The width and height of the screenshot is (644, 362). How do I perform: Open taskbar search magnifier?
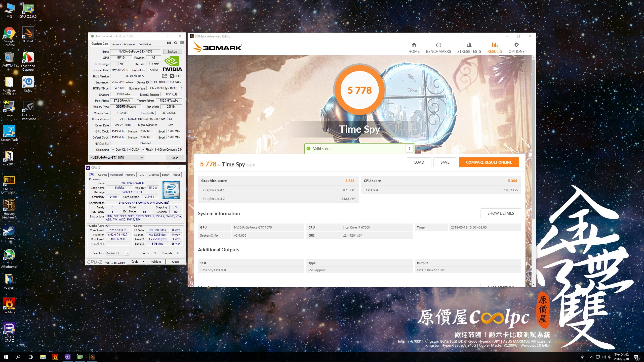click(18, 357)
